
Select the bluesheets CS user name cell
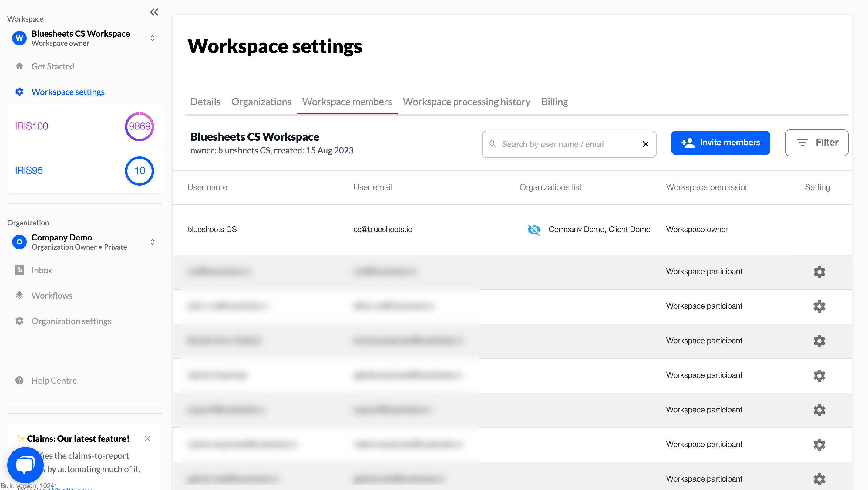(x=212, y=229)
